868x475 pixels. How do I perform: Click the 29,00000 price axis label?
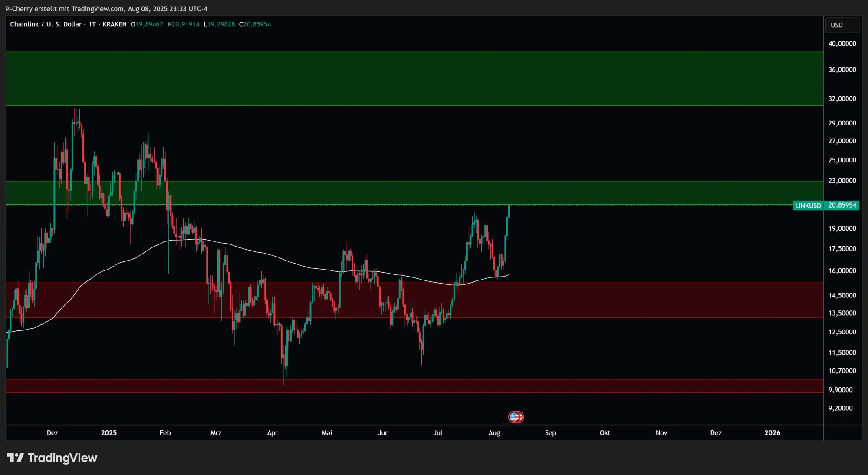842,123
